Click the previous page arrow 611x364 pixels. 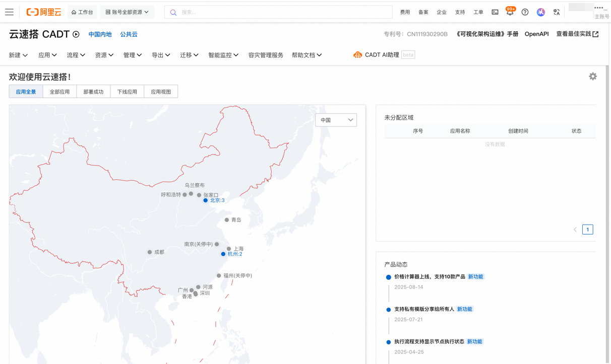coord(575,230)
